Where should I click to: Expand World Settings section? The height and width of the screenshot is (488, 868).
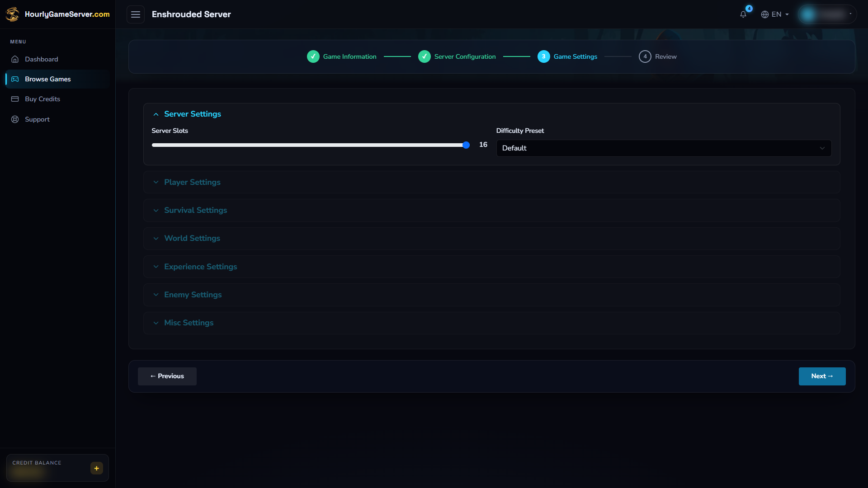coord(491,238)
